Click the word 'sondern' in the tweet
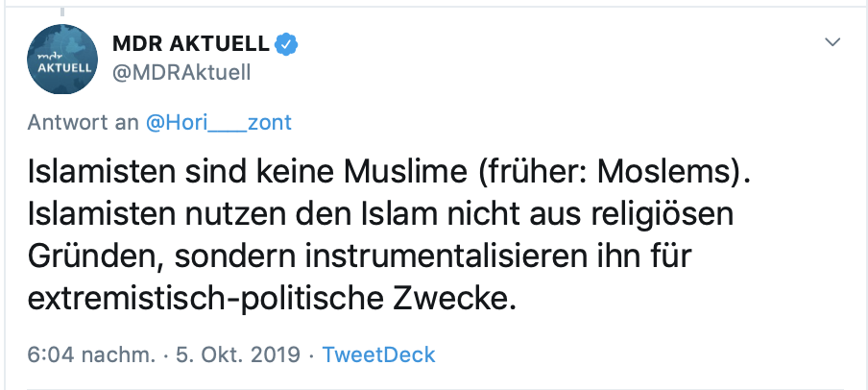Screen dimensions: 868x390 point(231,258)
